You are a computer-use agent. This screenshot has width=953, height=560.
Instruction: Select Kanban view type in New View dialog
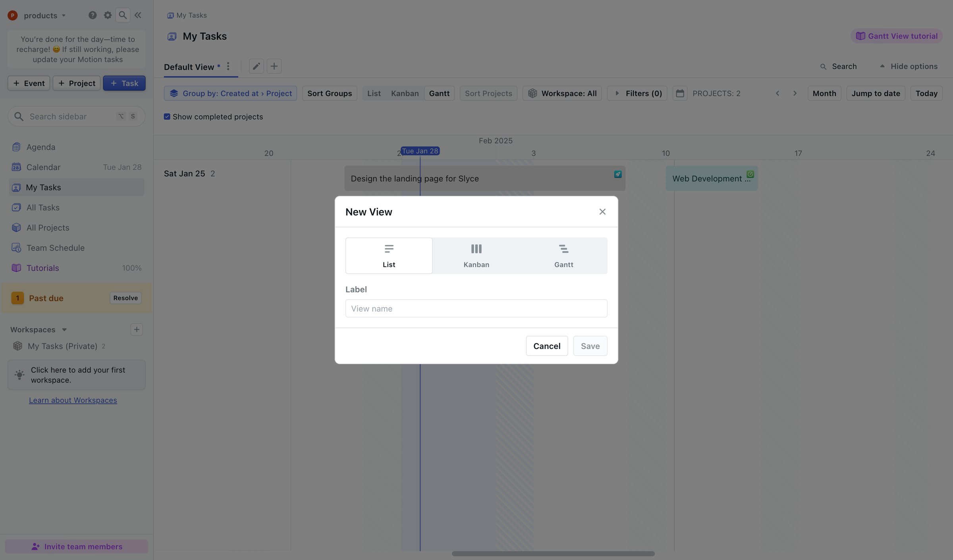coord(476,256)
